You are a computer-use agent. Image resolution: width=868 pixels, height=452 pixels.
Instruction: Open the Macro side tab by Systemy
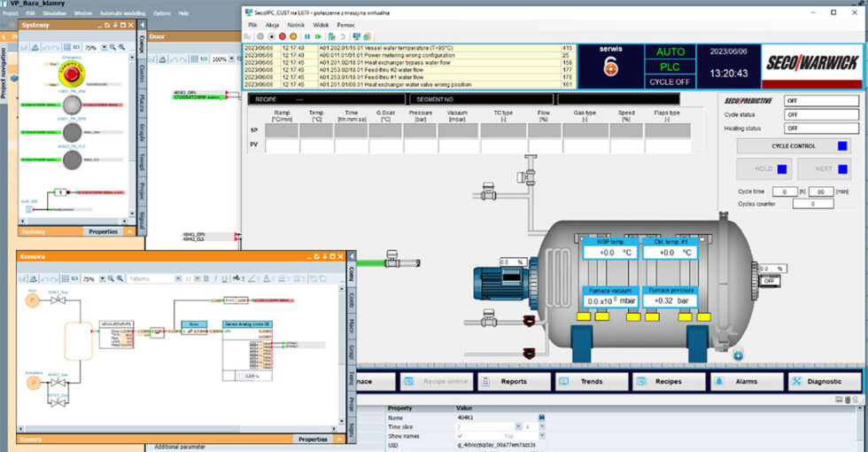[142, 103]
